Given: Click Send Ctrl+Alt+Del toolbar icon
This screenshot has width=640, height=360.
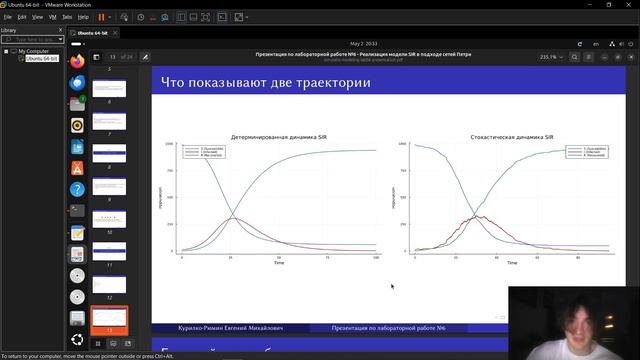Looking at the screenshot, I should [124, 17].
